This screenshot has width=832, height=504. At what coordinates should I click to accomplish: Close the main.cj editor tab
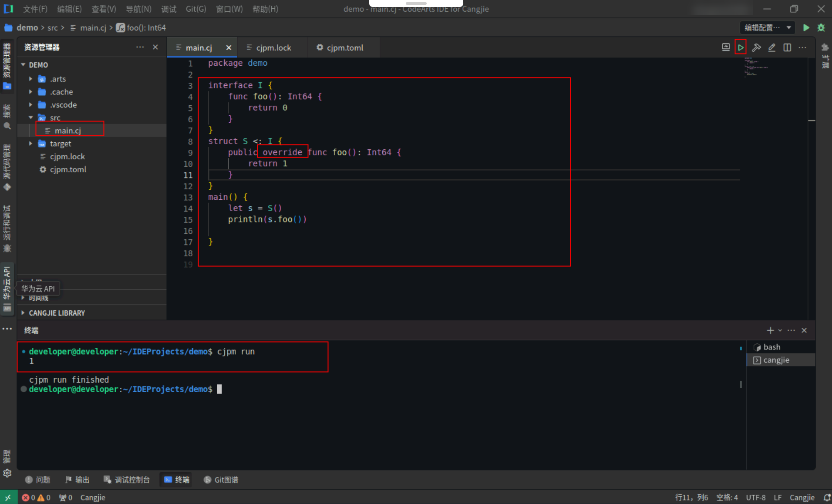point(229,48)
